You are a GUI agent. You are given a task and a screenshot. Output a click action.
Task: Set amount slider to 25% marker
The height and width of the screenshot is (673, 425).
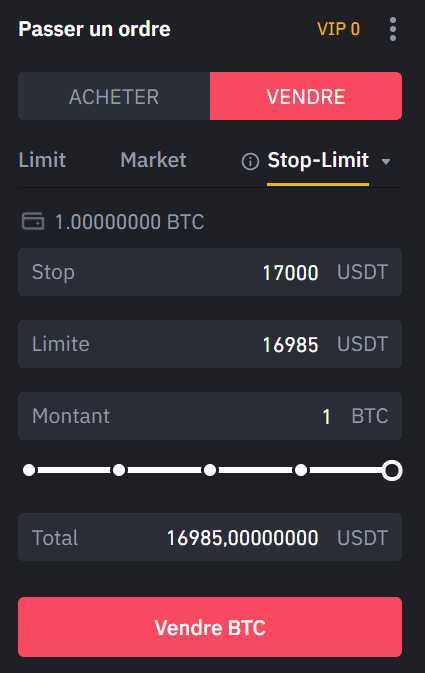pos(119,470)
